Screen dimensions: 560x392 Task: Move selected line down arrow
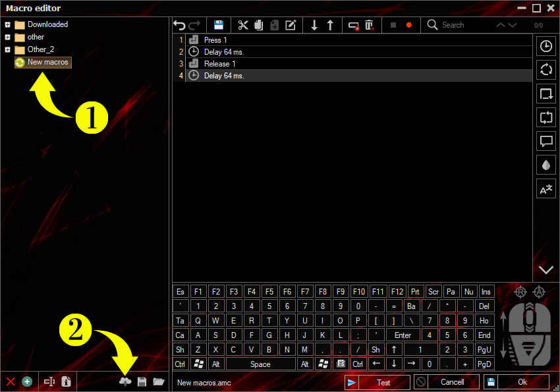pos(314,25)
